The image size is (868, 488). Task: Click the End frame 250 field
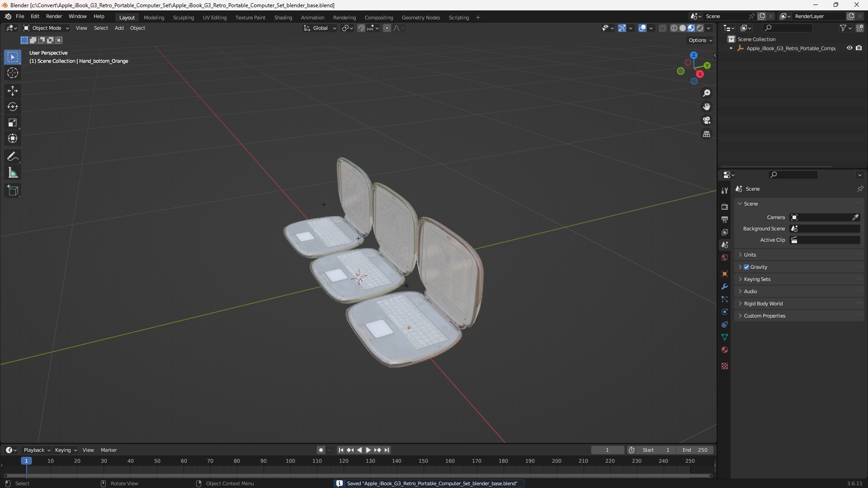pos(695,450)
